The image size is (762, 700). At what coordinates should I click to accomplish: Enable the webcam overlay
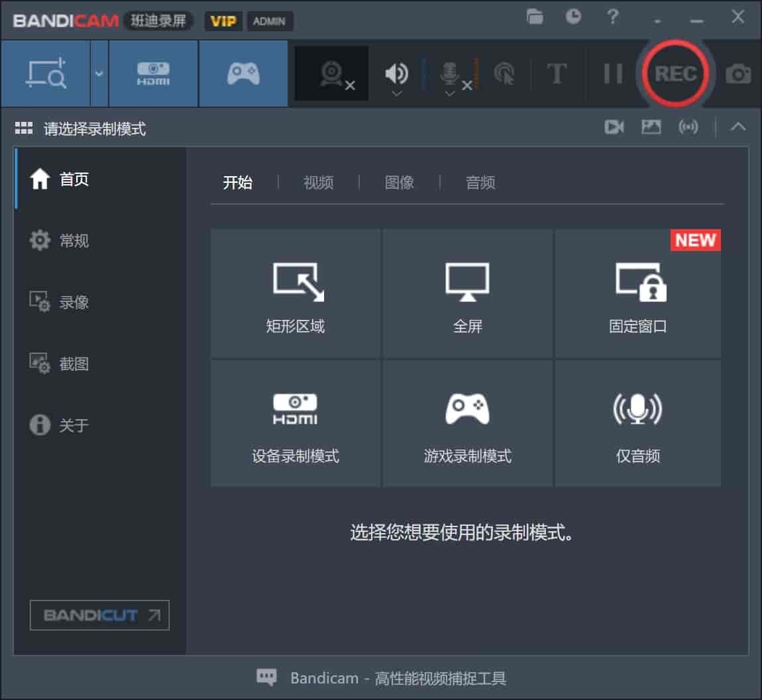(x=329, y=72)
